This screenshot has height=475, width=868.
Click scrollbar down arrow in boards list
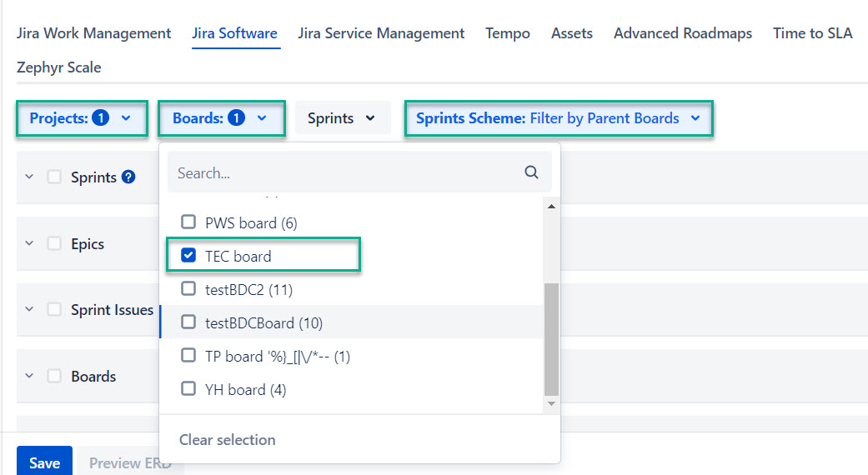click(550, 403)
